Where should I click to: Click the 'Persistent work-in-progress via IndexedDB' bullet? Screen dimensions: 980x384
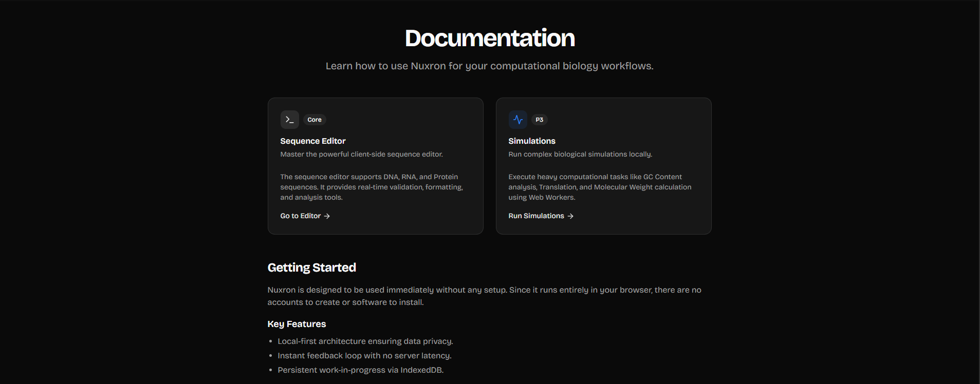pos(361,370)
